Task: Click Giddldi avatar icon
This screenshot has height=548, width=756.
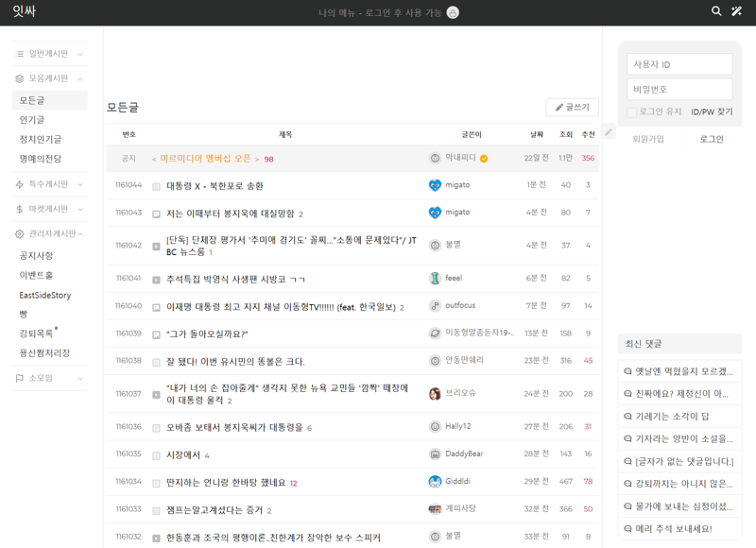Action: pos(435,482)
